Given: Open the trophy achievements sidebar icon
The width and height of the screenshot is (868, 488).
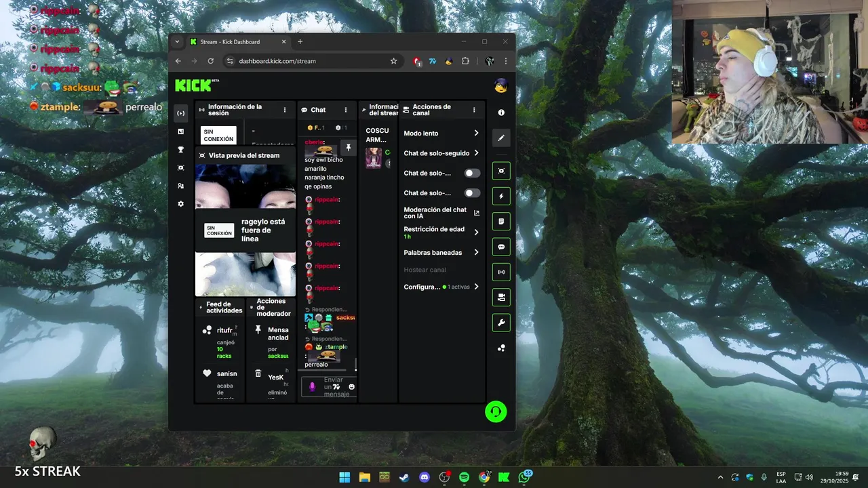Looking at the screenshot, I should tap(180, 150).
